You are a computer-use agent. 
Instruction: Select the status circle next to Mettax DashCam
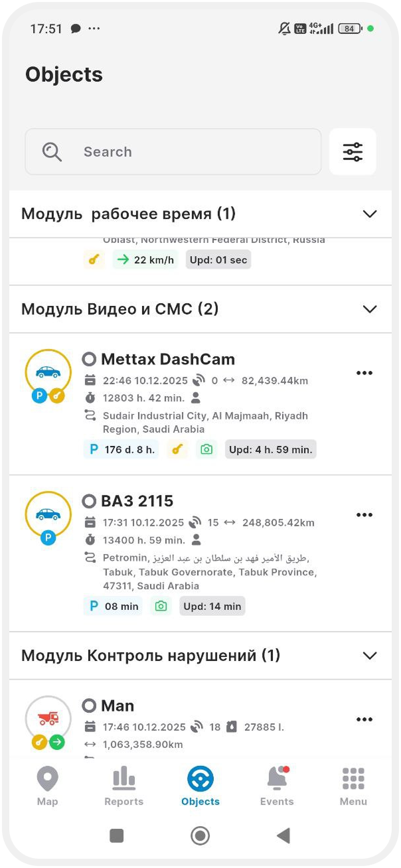(x=89, y=360)
